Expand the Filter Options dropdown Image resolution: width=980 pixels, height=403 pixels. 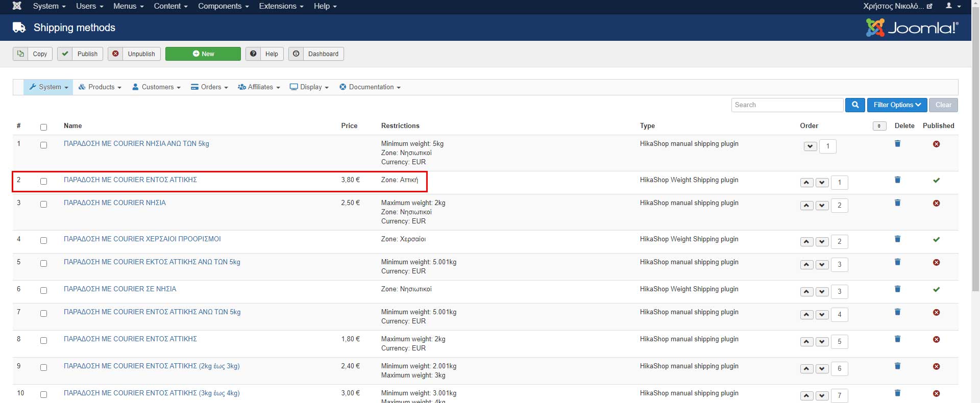[897, 105]
